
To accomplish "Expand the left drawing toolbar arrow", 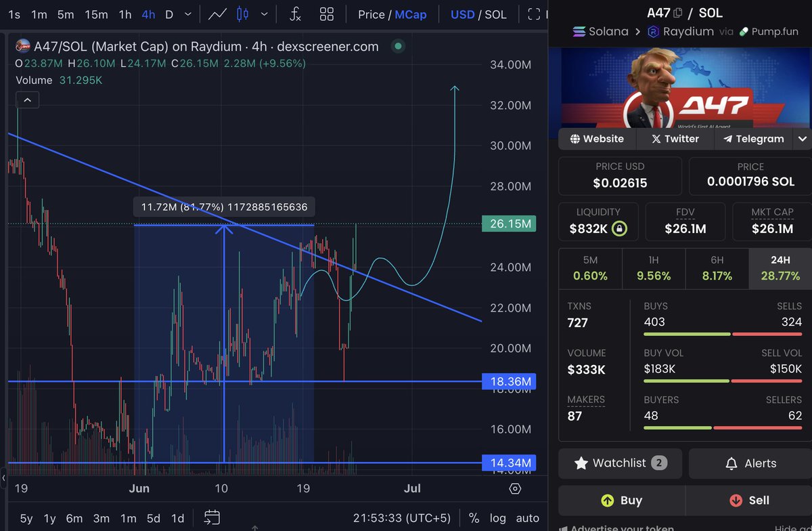I will 2,477.
